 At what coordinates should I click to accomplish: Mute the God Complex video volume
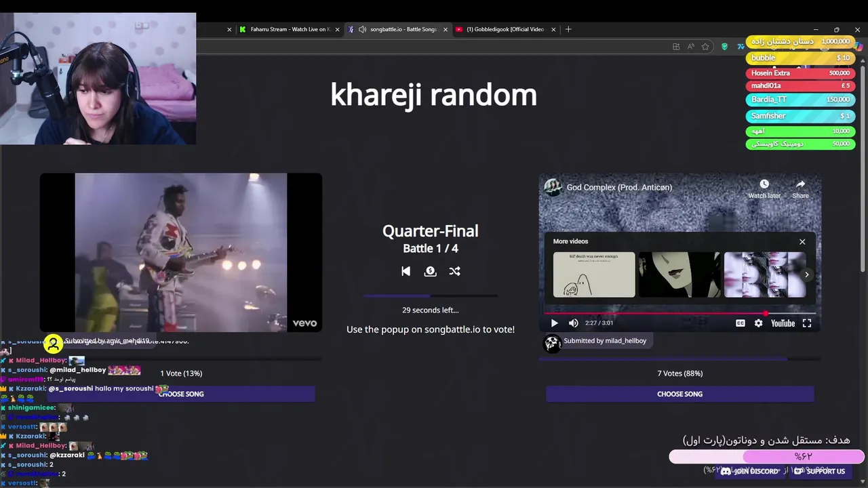click(574, 323)
